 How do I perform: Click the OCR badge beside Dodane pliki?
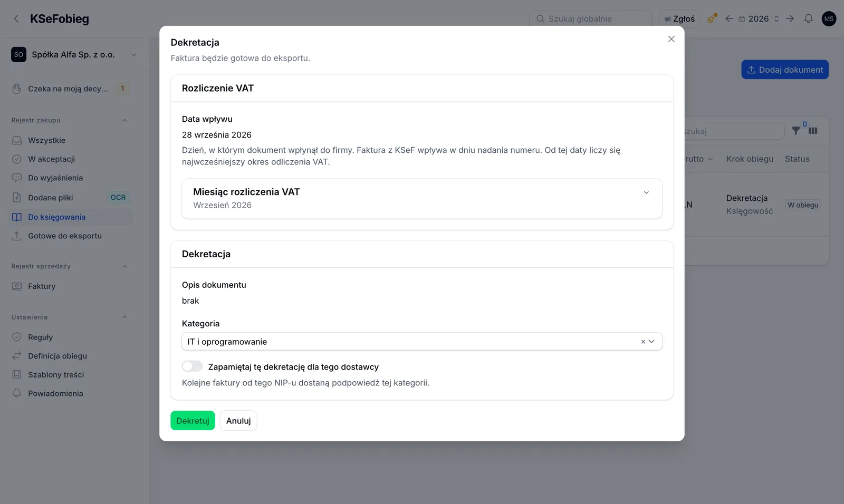pos(118,198)
